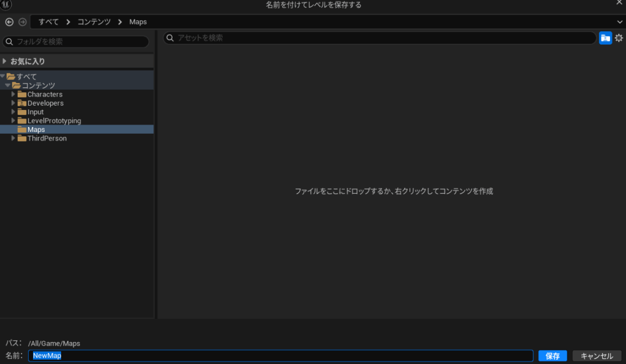Expand the ThirdPerson folder arrow
The height and width of the screenshot is (364, 626).
coord(13,139)
